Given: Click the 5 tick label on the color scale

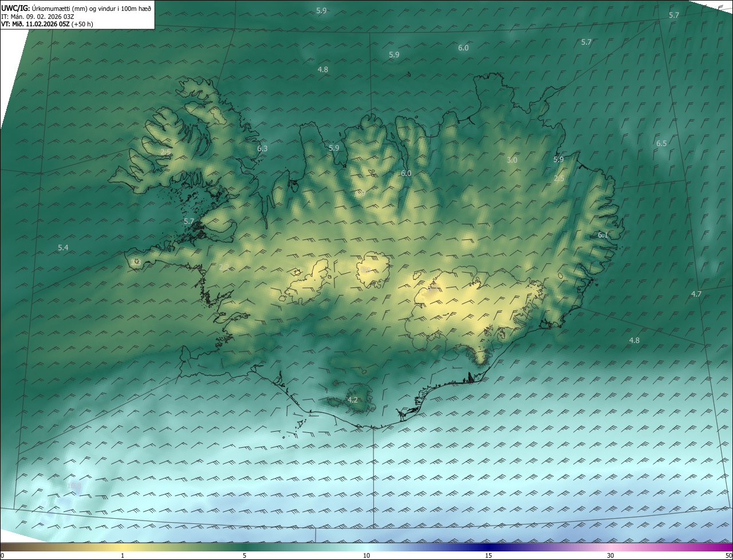Looking at the screenshot, I should pyautogui.click(x=245, y=555).
